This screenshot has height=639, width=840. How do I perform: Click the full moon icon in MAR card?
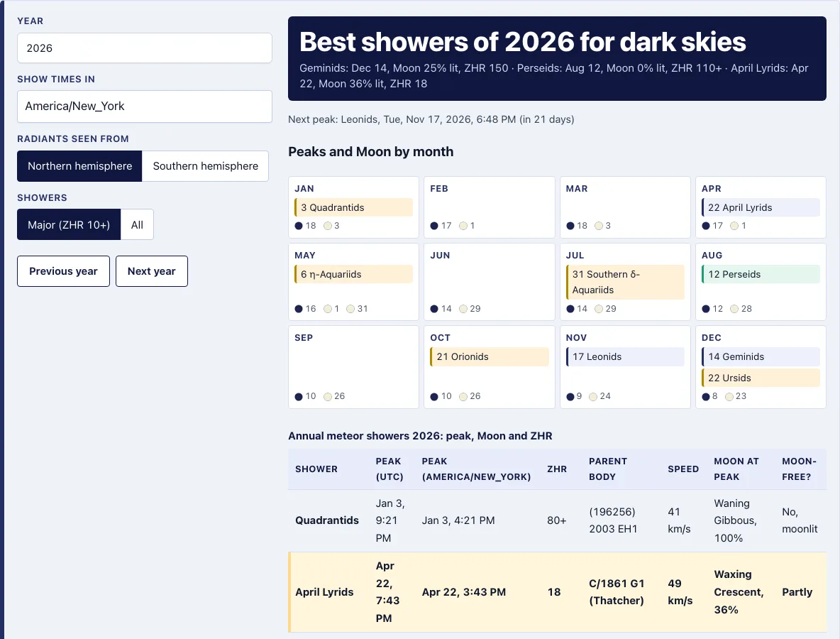(599, 226)
